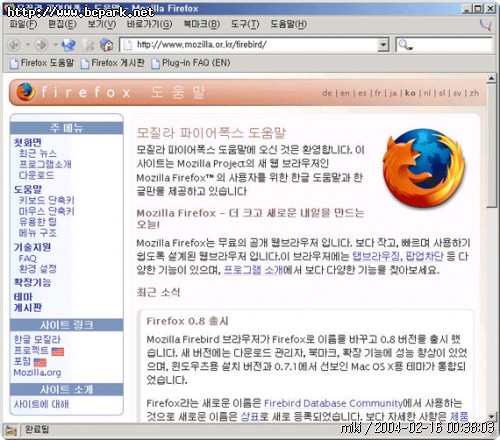The width and height of the screenshot is (500, 440).
Task: Open the Back button history dropdown arrow
Action: pos(28,45)
